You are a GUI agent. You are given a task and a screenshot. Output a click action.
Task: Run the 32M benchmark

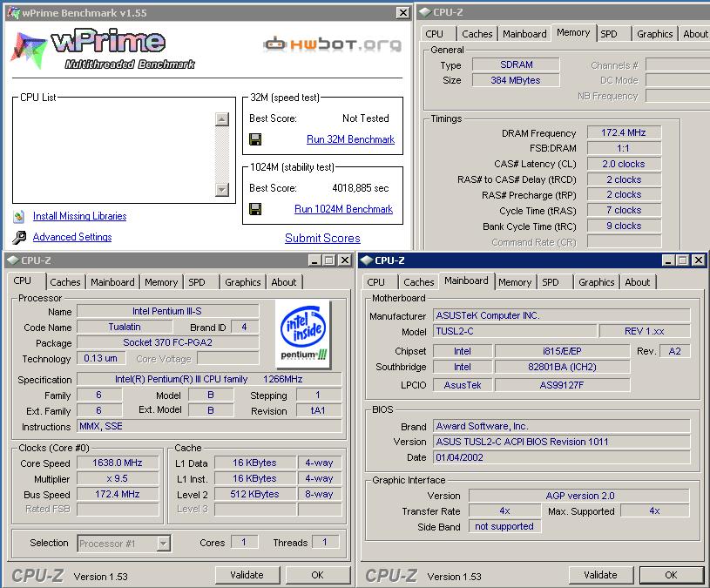[x=350, y=139]
